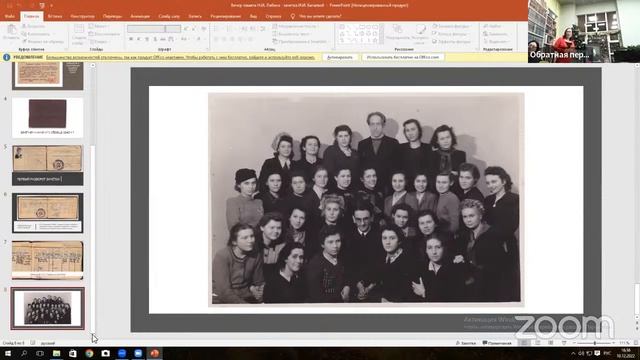
Task: Open Microsoft Store from the taskbar
Action: 73,353
